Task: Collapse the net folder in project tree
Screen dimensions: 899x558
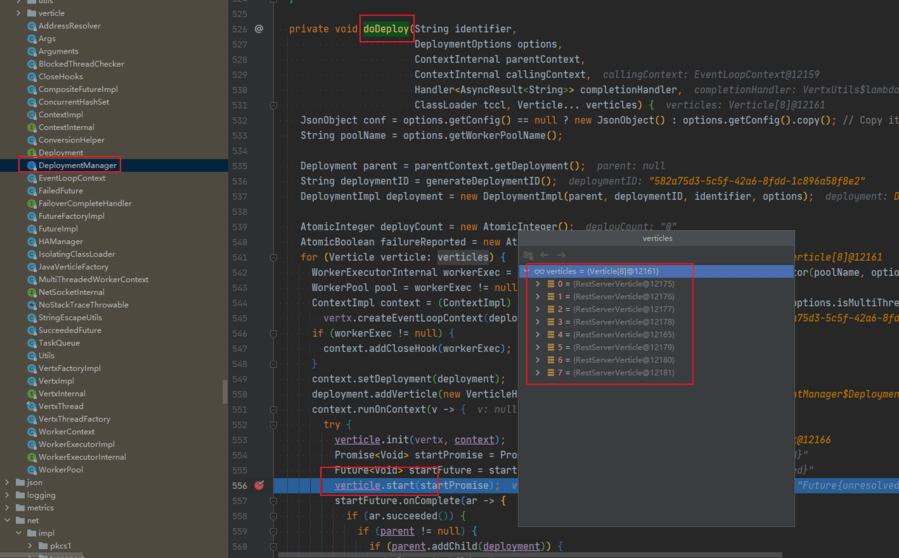Action: 7,520
